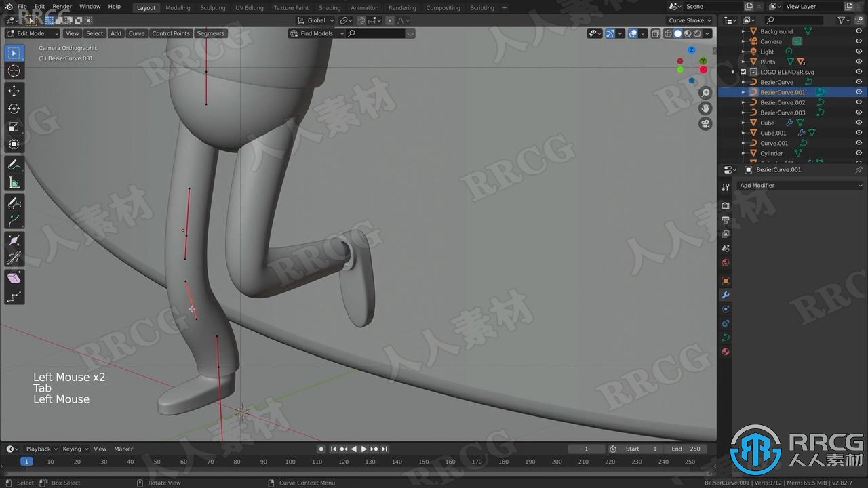Image resolution: width=868 pixels, height=488 pixels.
Task: Switch to the Shading workspace tab
Action: point(330,7)
